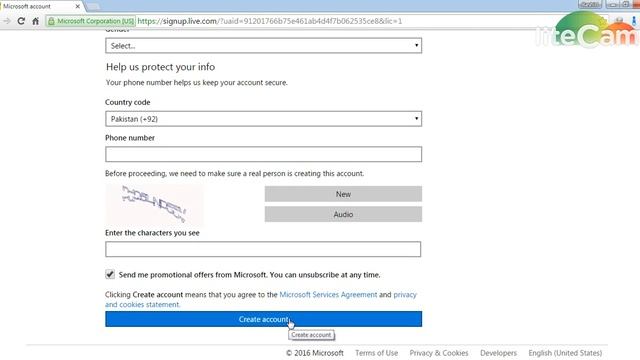Click the English (United States) language link
This screenshot has width=640, height=360.
coord(565,353)
